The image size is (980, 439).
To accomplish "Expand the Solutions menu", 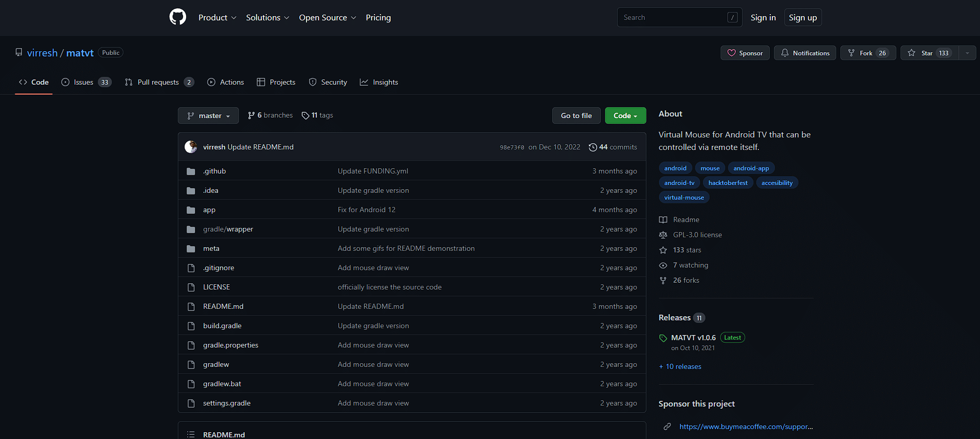I will coord(268,18).
